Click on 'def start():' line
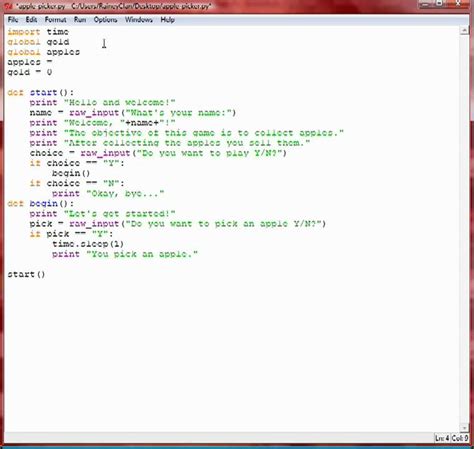474x449 pixels. [x=41, y=92]
